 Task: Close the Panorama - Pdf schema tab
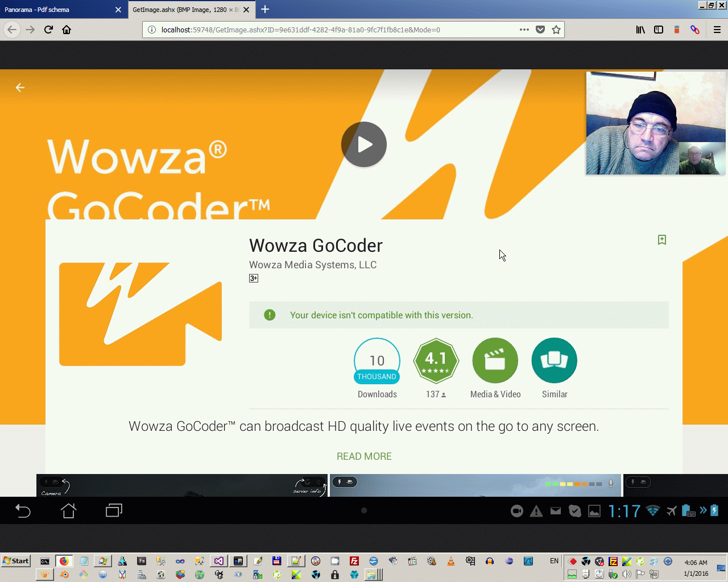pos(118,10)
